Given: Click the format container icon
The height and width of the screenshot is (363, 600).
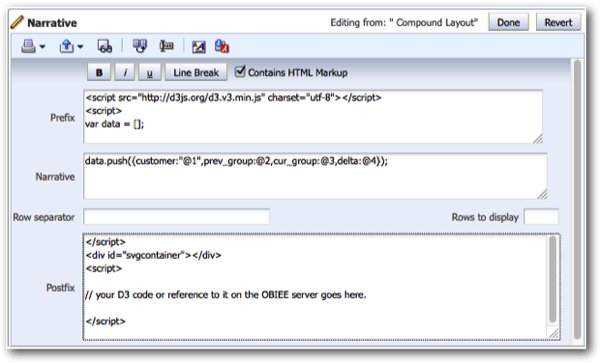Looking at the screenshot, I should pos(199,47).
